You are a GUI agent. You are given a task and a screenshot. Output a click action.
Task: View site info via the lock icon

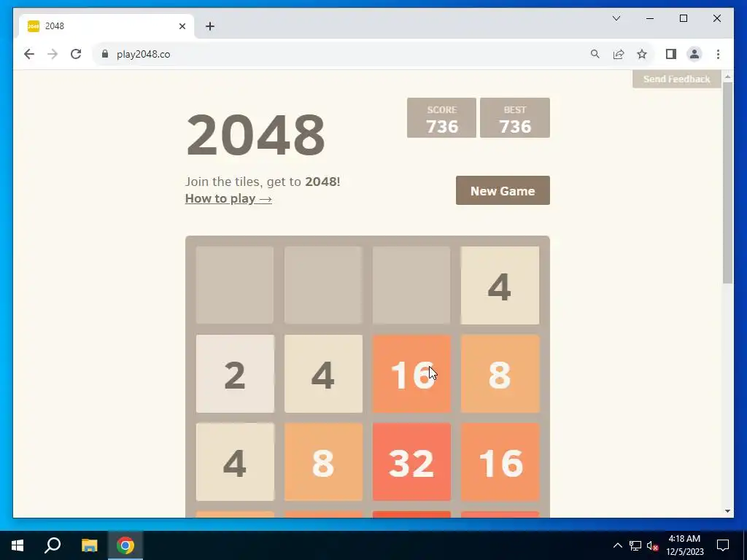(x=105, y=54)
